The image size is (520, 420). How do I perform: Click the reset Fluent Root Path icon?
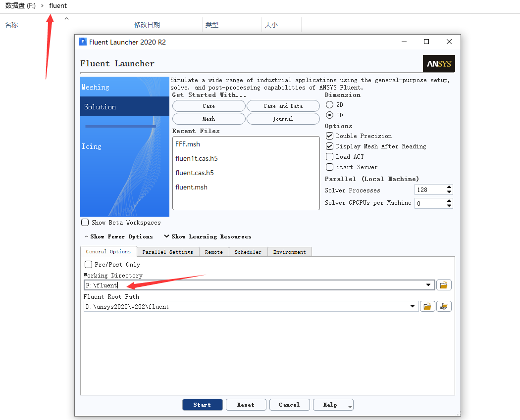point(444,306)
